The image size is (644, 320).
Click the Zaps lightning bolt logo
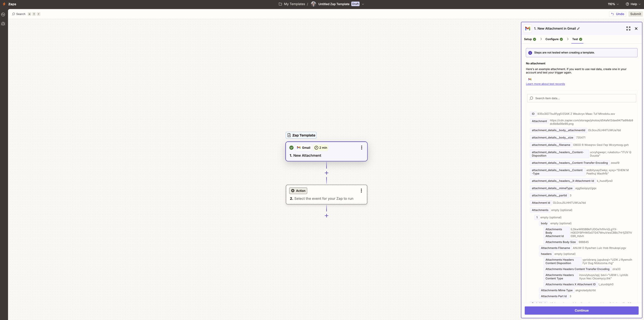click(4, 4)
